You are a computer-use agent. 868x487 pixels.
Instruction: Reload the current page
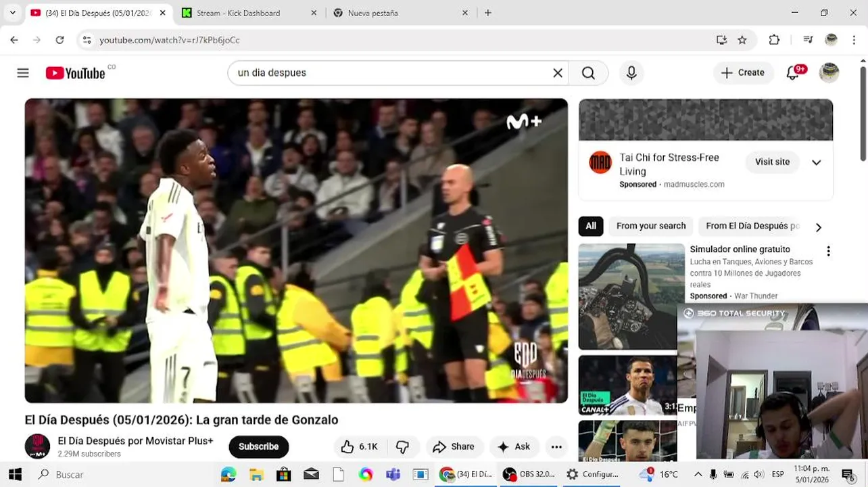[59, 40]
